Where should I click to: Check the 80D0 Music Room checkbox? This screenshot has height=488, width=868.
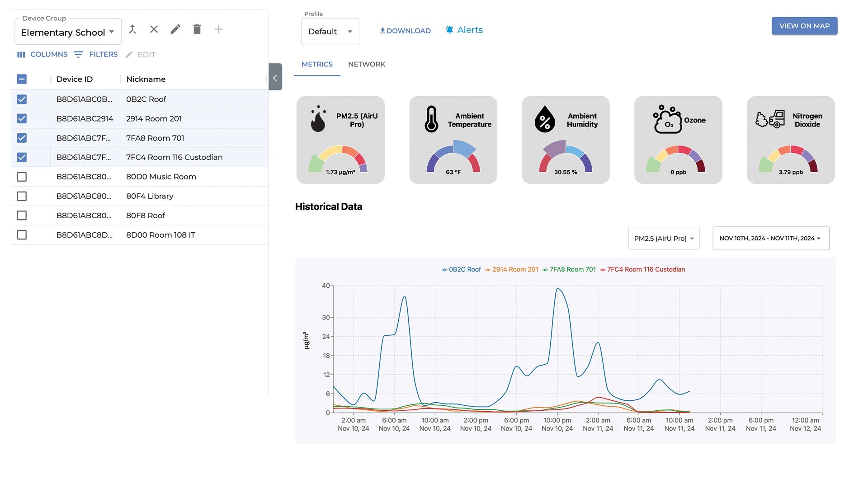(22, 177)
